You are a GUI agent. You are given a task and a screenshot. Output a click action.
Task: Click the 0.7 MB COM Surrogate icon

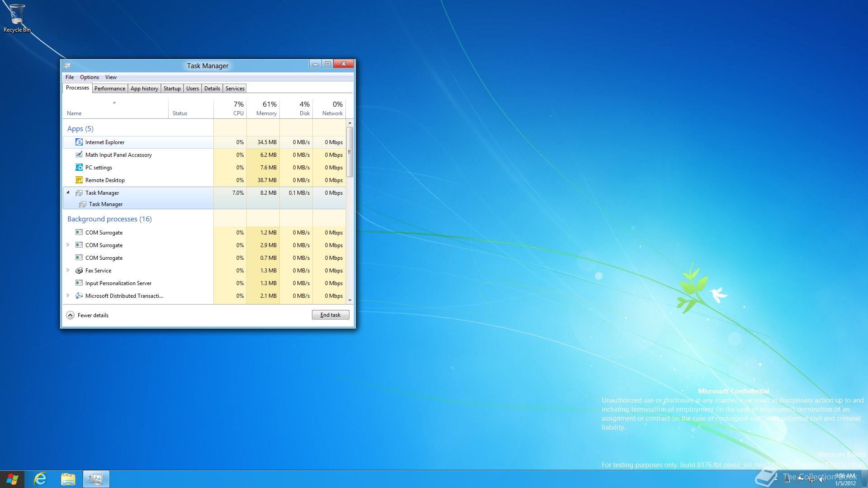(x=79, y=258)
